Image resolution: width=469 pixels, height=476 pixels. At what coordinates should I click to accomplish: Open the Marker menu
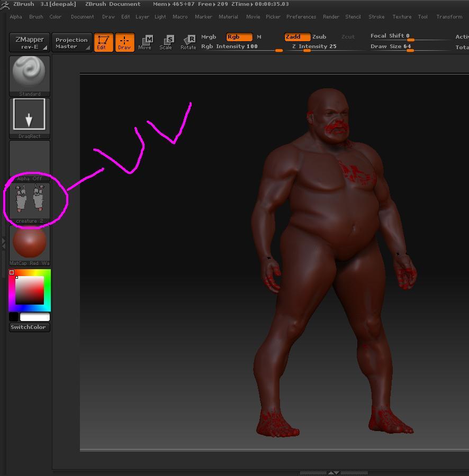coord(203,17)
